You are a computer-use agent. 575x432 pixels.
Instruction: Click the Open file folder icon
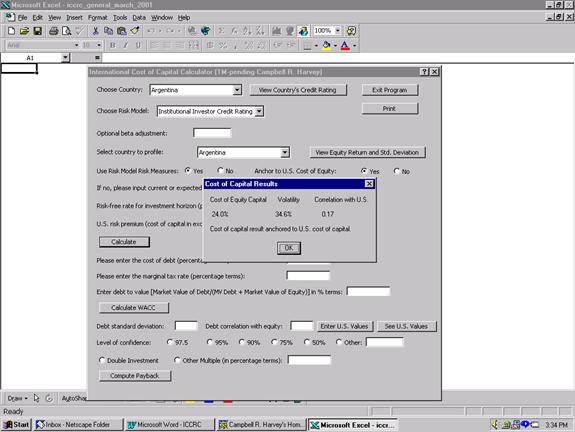(x=24, y=31)
